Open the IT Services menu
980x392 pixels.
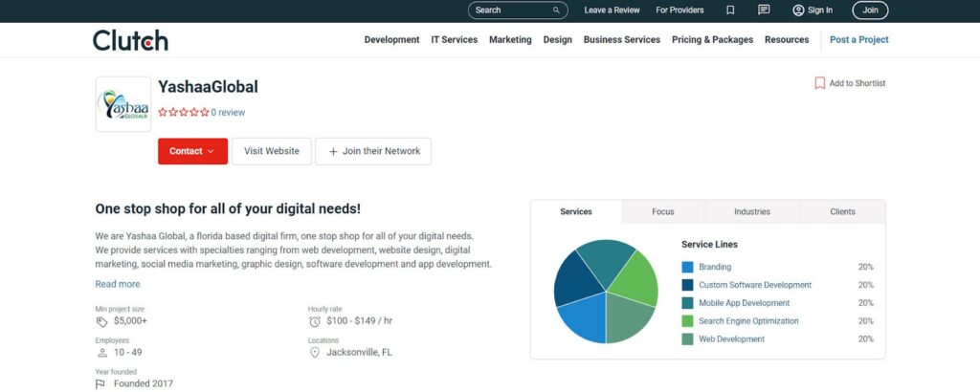coord(455,39)
